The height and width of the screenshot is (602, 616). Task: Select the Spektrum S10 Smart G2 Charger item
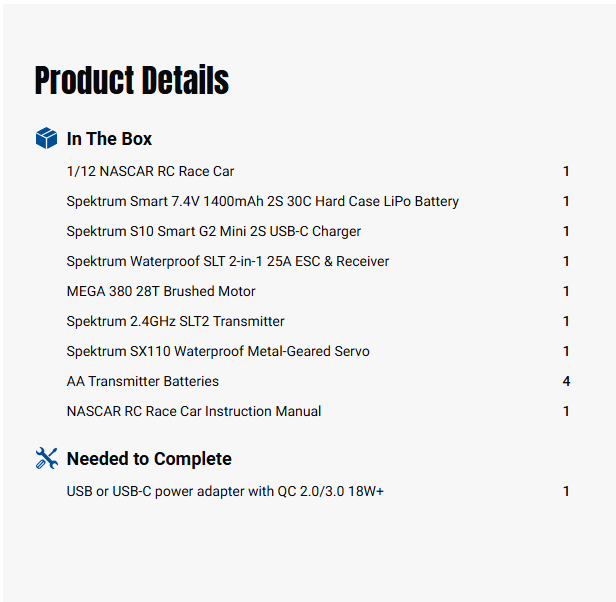click(x=213, y=231)
